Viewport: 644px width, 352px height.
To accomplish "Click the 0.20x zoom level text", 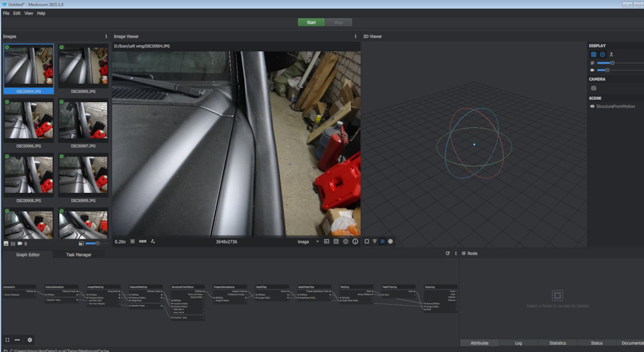I will 120,241.
